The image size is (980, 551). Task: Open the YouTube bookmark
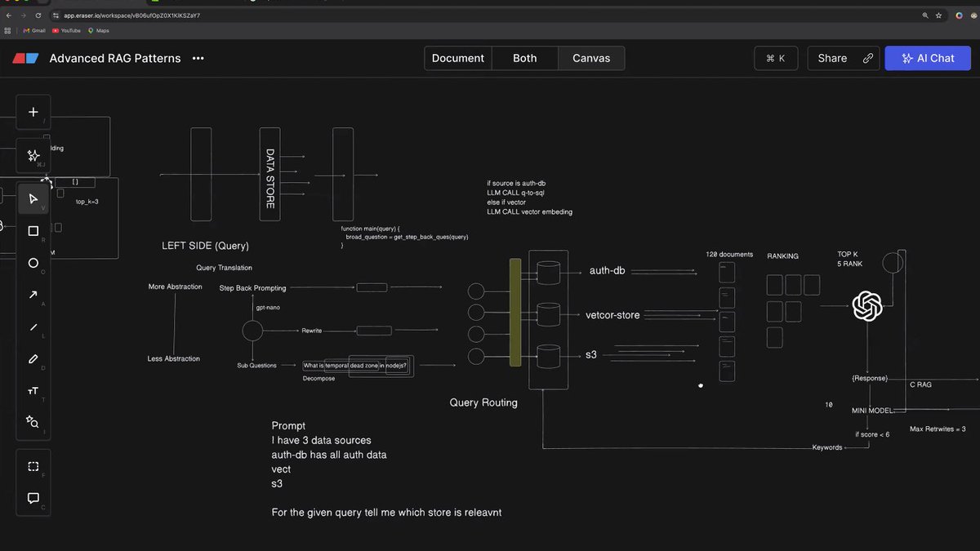[66, 30]
